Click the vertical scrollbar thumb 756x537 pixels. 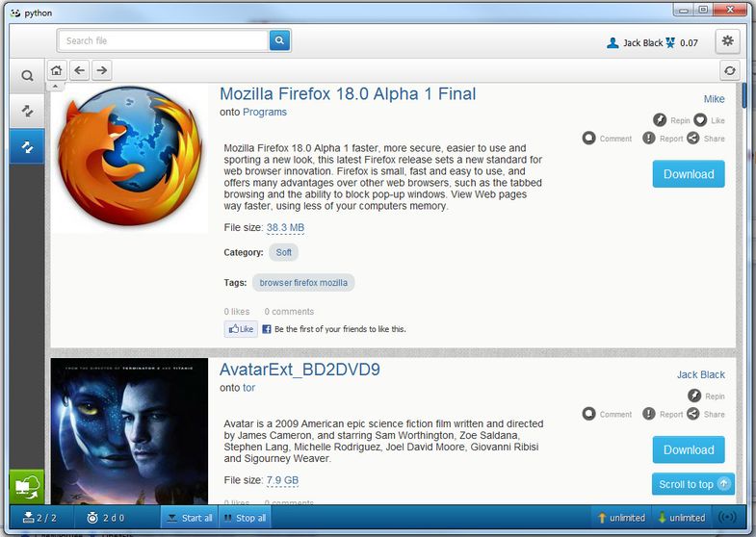coord(743,95)
